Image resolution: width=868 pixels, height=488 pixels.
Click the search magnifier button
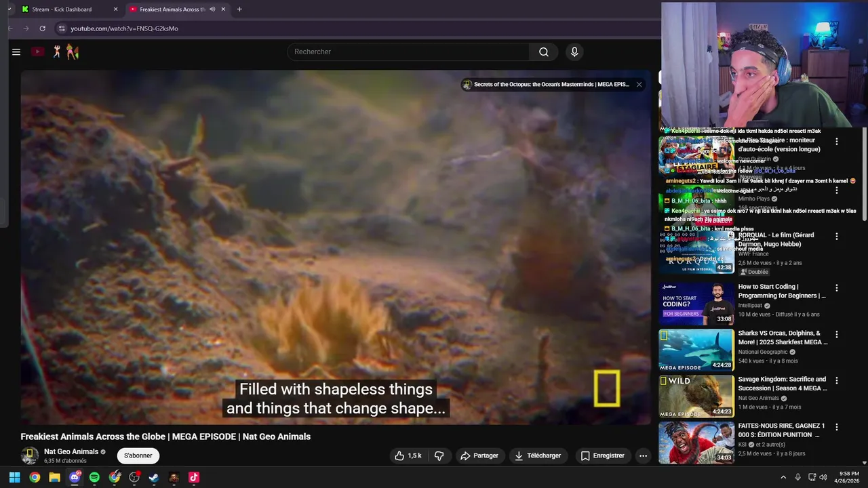pos(544,52)
